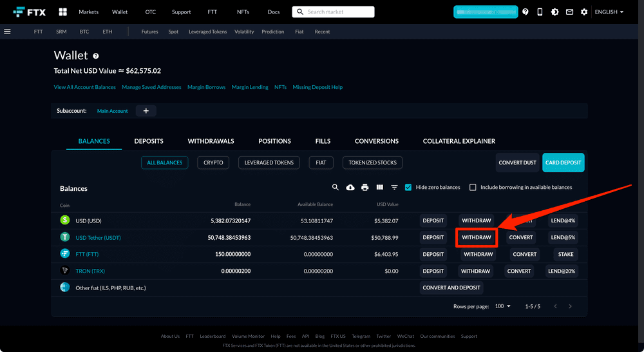644x352 pixels.
Task: Open the English language dropdown
Action: coord(609,12)
